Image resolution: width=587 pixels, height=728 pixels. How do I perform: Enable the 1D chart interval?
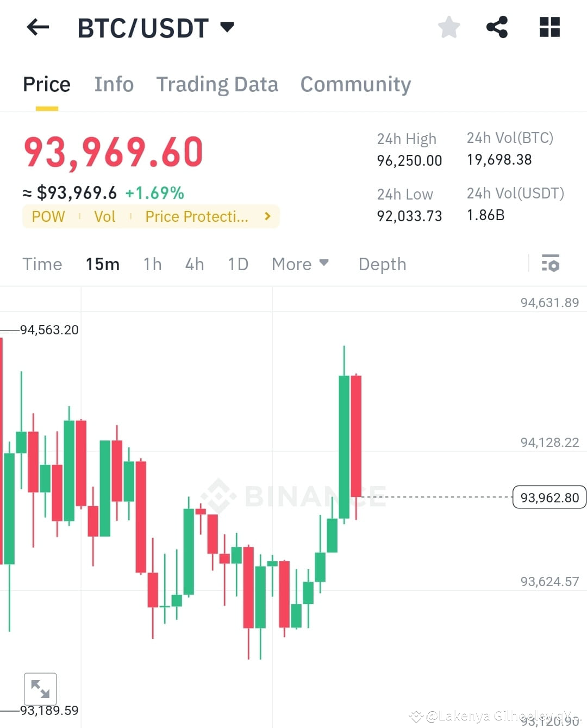point(238,264)
